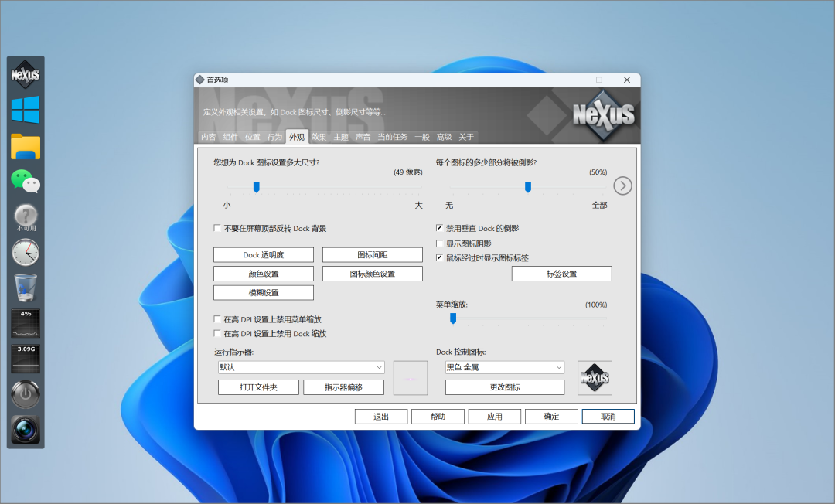The image size is (835, 504).
Task: Switch to the 效果 tab
Action: (319, 137)
